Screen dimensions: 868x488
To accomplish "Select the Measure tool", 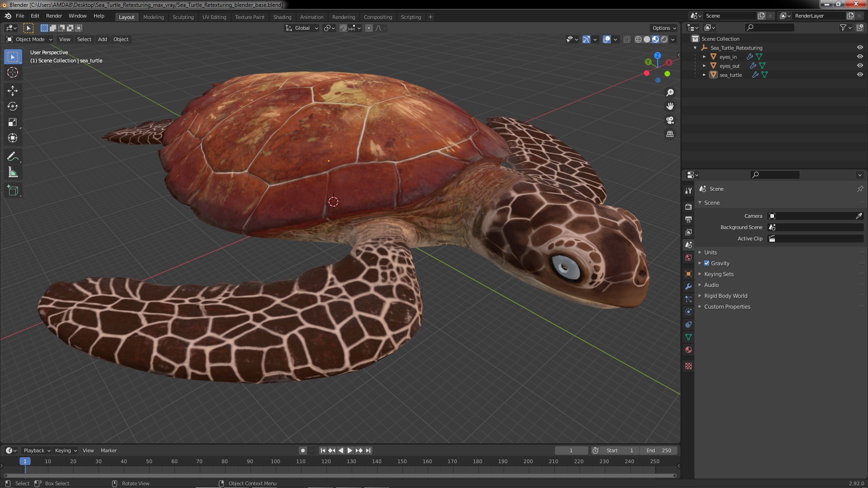I will tap(13, 173).
